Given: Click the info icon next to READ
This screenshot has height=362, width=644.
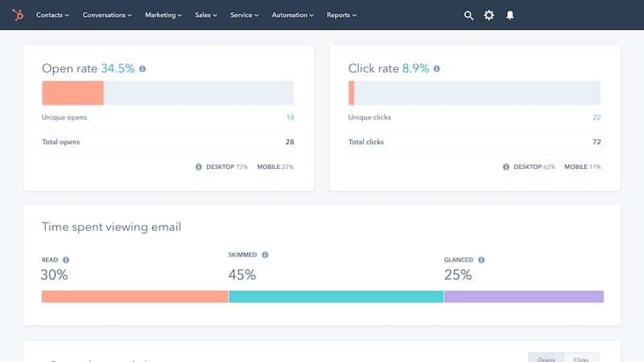Looking at the screenshot, I should (x=66, y=260).
